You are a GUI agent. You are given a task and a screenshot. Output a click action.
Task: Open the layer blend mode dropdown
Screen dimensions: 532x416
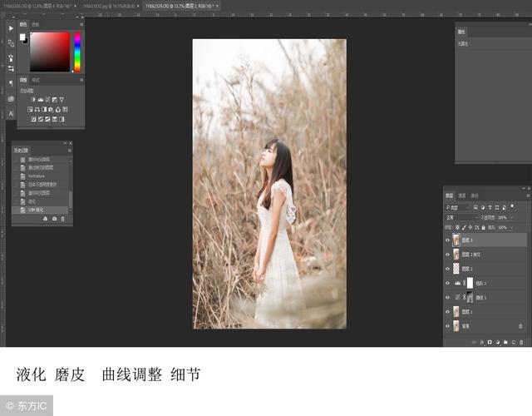tap(457, 217)
